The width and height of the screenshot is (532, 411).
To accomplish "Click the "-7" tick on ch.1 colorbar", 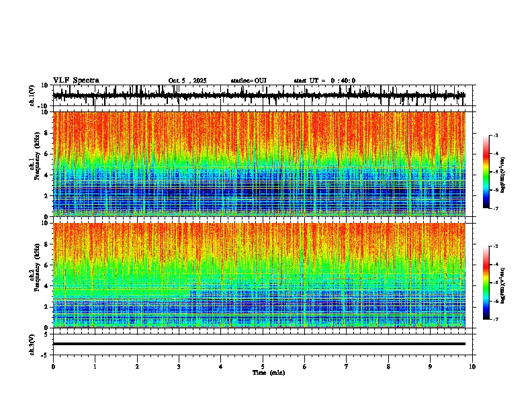I will tap(495, 208).
